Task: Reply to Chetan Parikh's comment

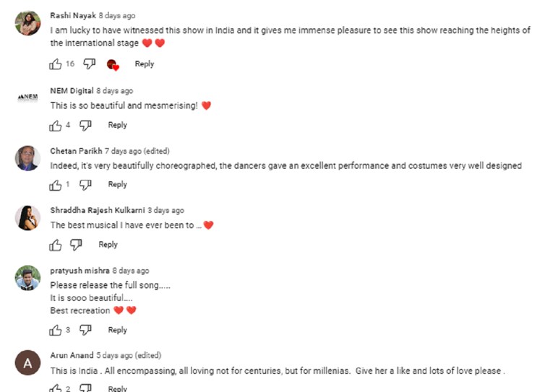Action: (118, 185)
